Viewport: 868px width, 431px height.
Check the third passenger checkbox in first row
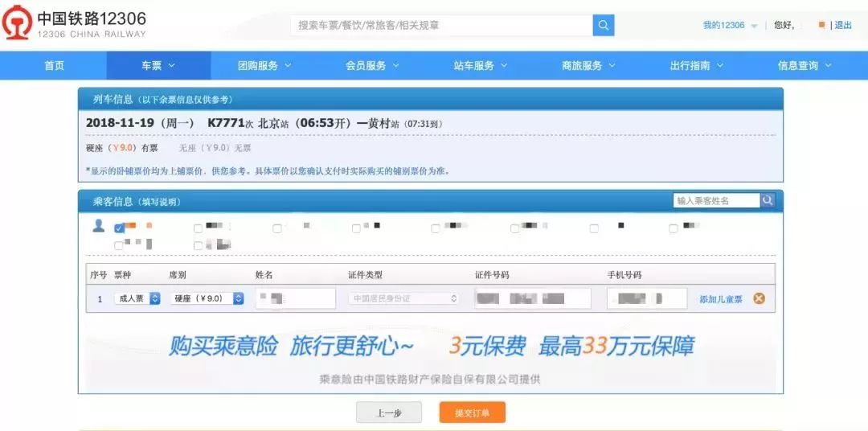tap(277, 228)
